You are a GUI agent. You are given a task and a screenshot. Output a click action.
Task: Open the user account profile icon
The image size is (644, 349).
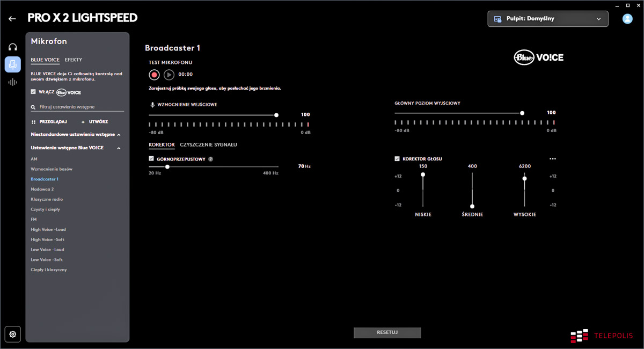[627, 19]
